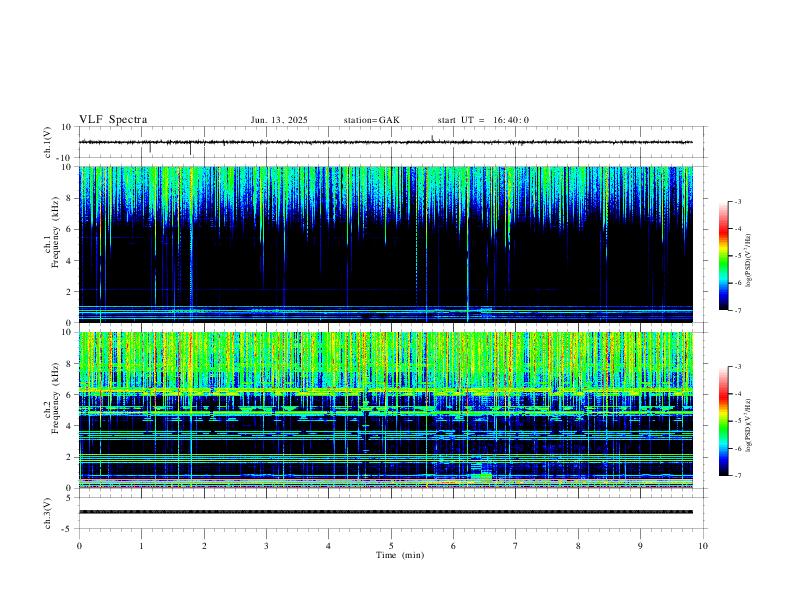Click the "3" tick on the time axis
The height and width of the screenshot is (612, 792).
266,546
